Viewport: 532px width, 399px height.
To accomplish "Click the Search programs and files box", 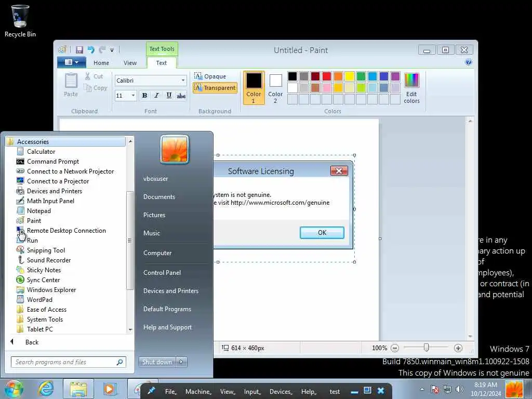I will tap(68, 362).
